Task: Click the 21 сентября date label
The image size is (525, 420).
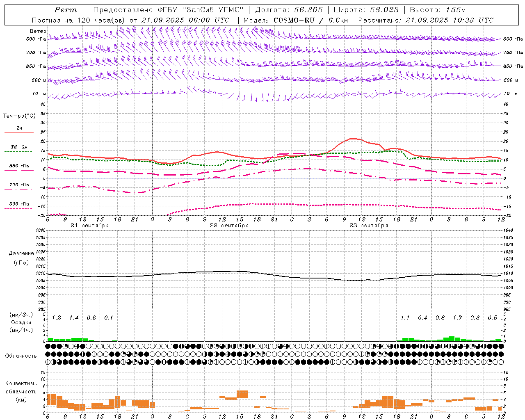Action: 89,226
